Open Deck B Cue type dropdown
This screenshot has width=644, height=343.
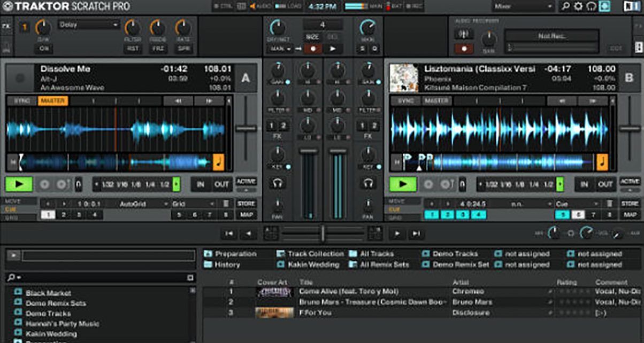pos(577,204)
